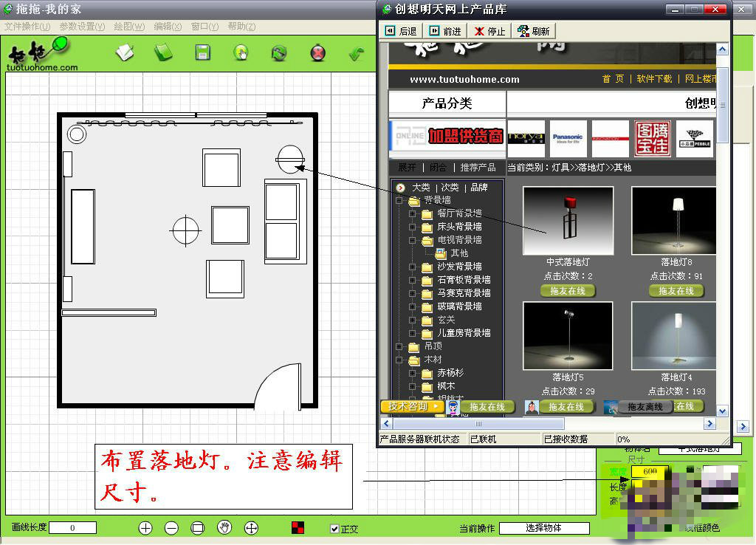756x545 pixels.
Task: Click the product library scroll down arrow
Action: point(722,411)
